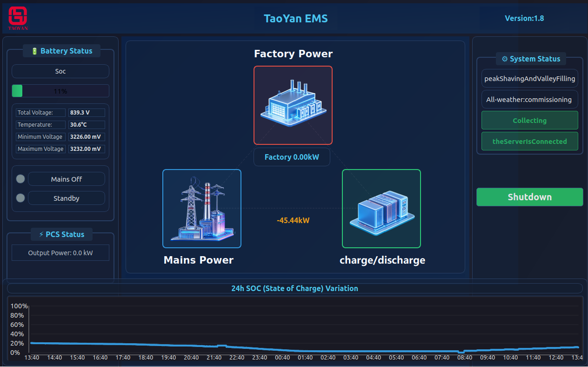Click the battery storage charge/discharge icon
This screenshot has width=588, height=367.
coord(381,209)
